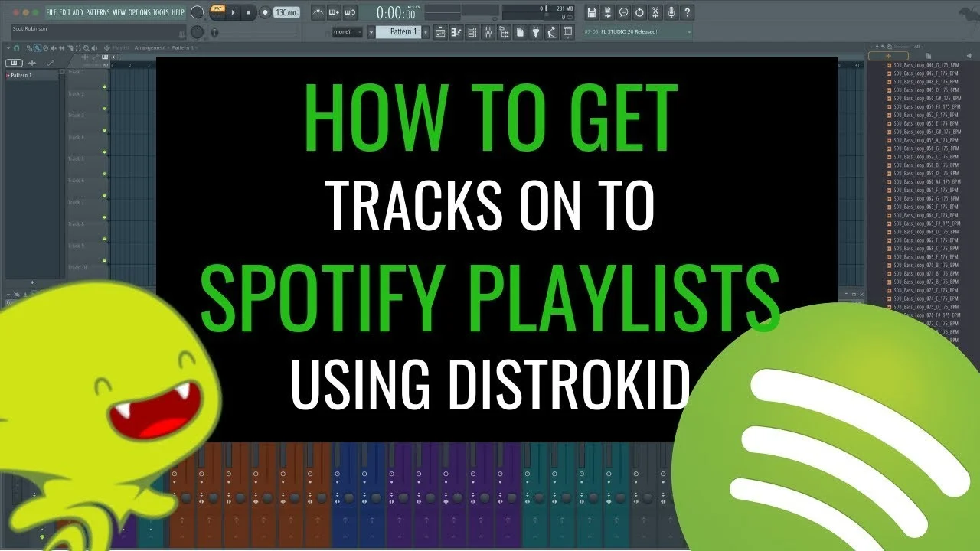Click the browser files tab icon
This screenshot has width=980, height=551.
click(929, 56)
